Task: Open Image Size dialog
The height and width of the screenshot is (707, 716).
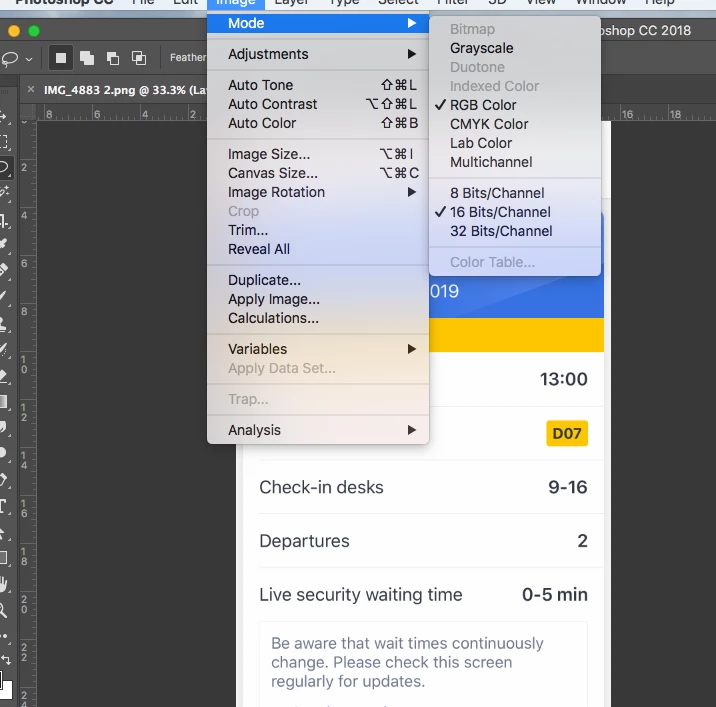Action: point(318,154)
